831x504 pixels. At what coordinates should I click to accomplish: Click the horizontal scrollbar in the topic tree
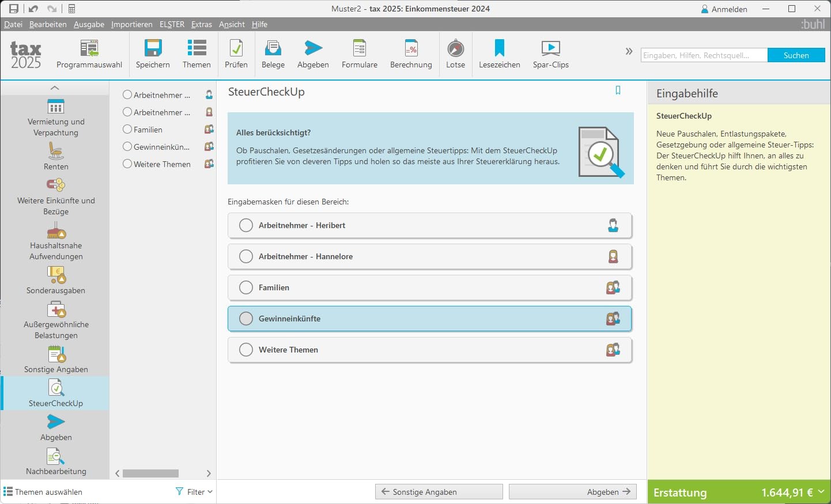150,473
